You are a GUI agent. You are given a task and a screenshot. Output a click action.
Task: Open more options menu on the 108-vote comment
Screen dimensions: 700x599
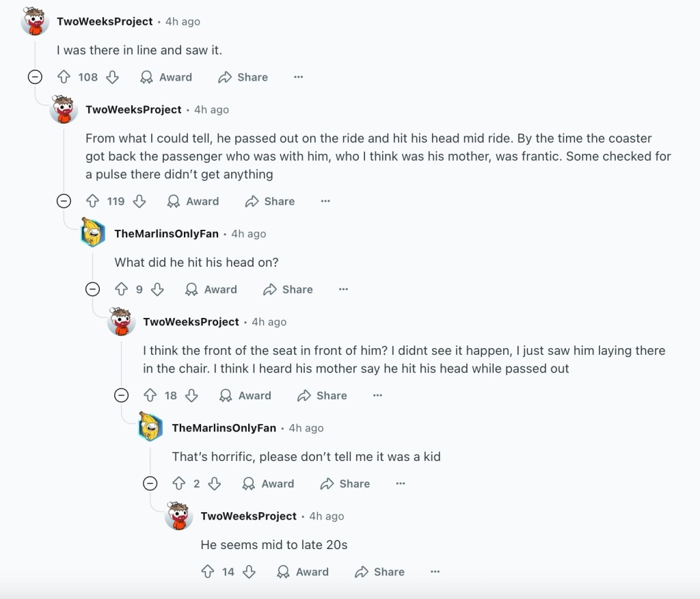[x=298, y=77]
